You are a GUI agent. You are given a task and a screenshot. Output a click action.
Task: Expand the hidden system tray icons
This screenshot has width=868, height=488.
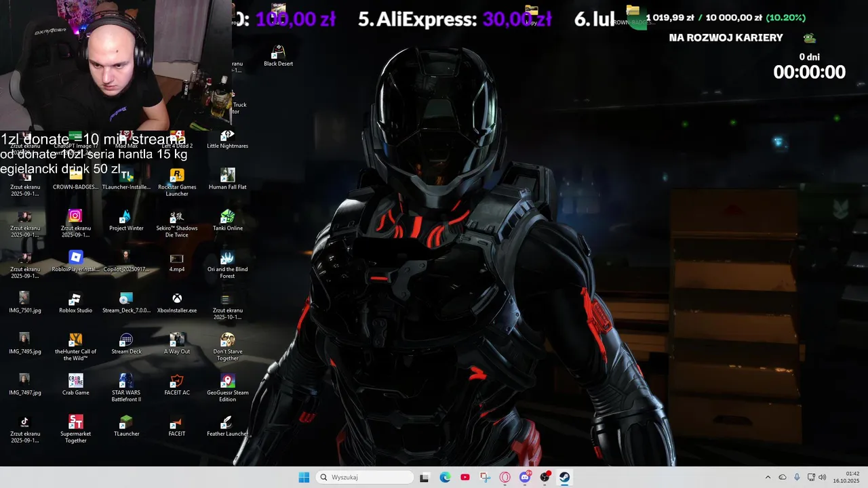click(768, 477)
